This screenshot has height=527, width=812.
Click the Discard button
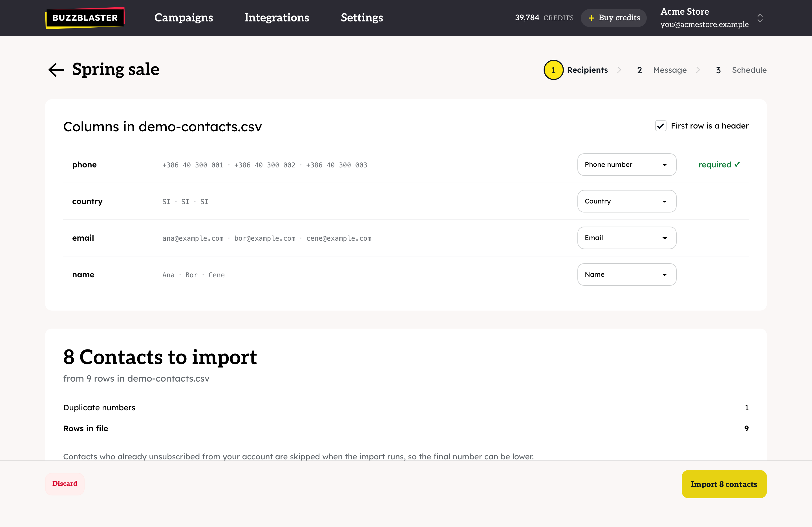pos(65,484)
